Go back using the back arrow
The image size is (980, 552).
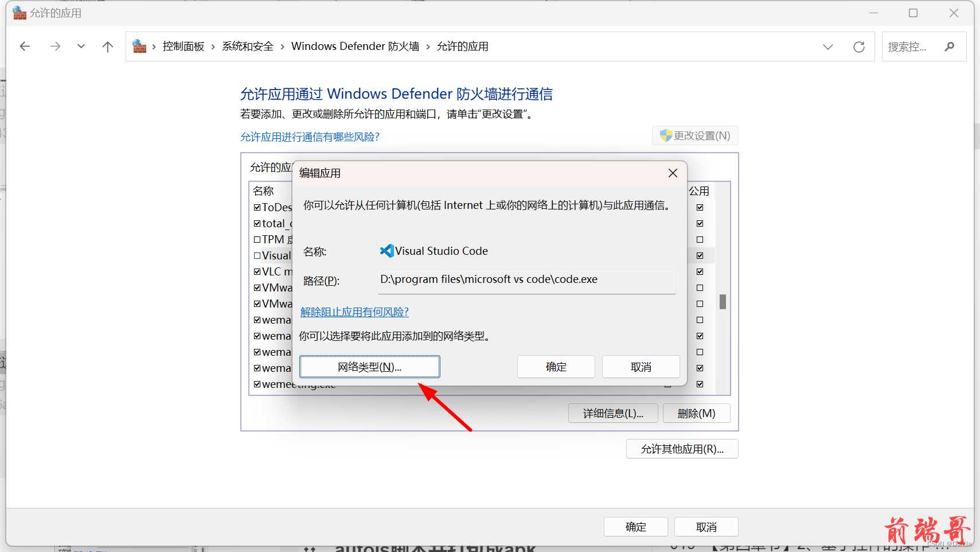pos(25,46)
